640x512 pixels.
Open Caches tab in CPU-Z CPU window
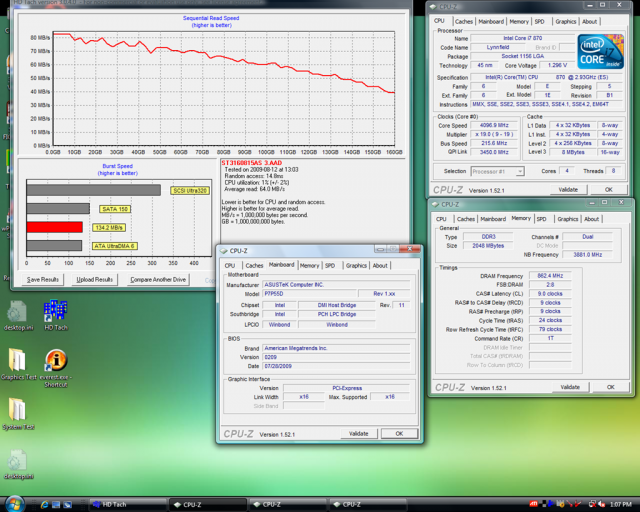pyautogui.click(x=464, y=22)
